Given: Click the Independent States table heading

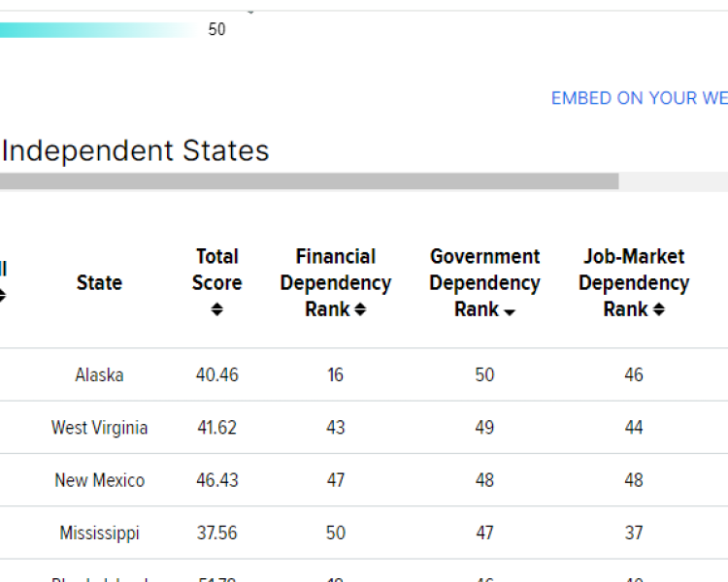Looking at the screenshot, I should (x=136, y=151).
